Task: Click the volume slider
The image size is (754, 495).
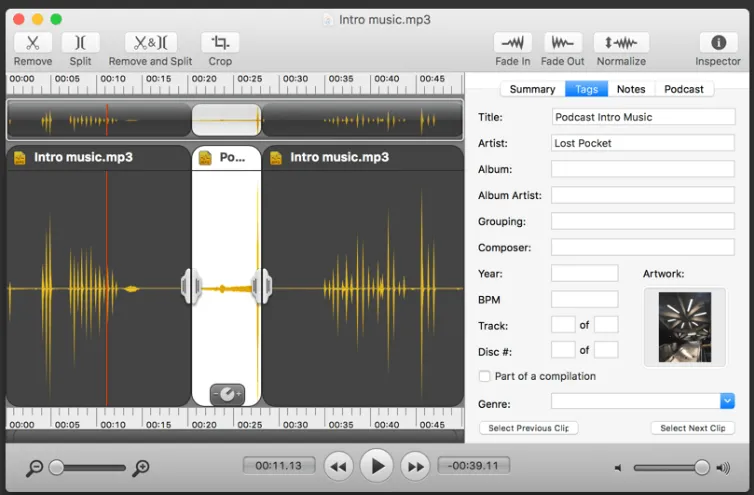Action: 671,468
